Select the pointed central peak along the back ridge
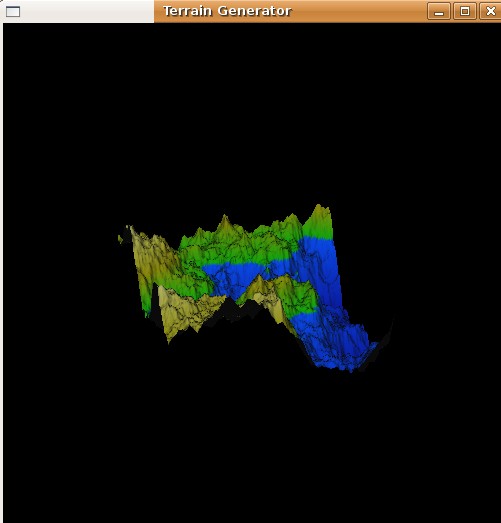The width and height of the screenshot is (501, 523). [x=224, y=223]
